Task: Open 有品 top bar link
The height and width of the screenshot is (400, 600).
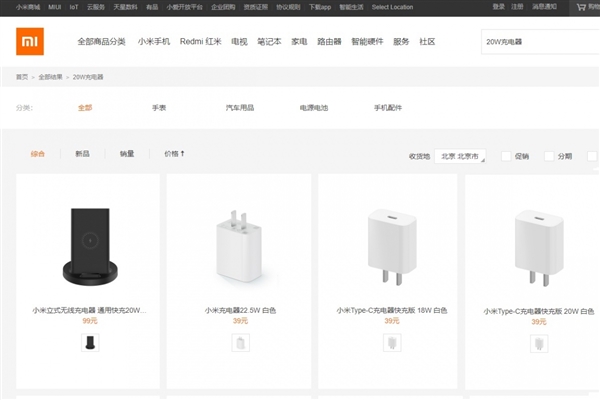Action: pyautogui.click(x=152, y=7)
